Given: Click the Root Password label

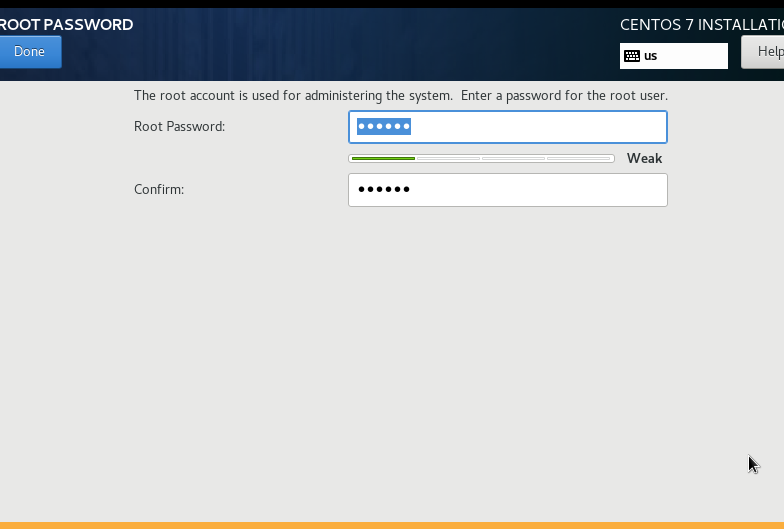Looking at the screenshot, I should tap(180, 126).
